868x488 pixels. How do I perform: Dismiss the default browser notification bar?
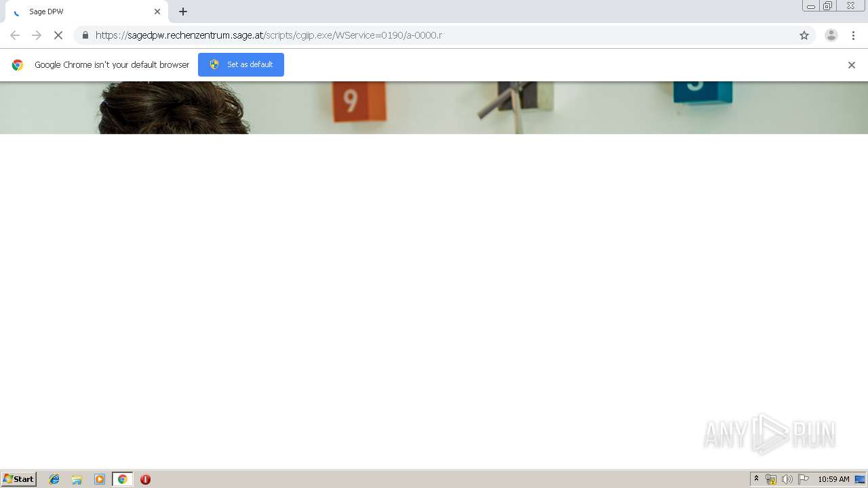[852, 65]
